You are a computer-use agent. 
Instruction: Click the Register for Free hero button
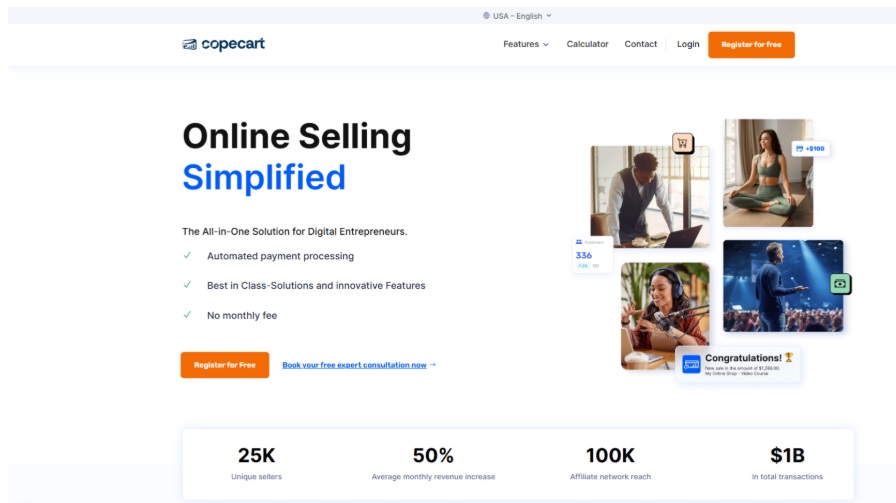tap(225, 365)
